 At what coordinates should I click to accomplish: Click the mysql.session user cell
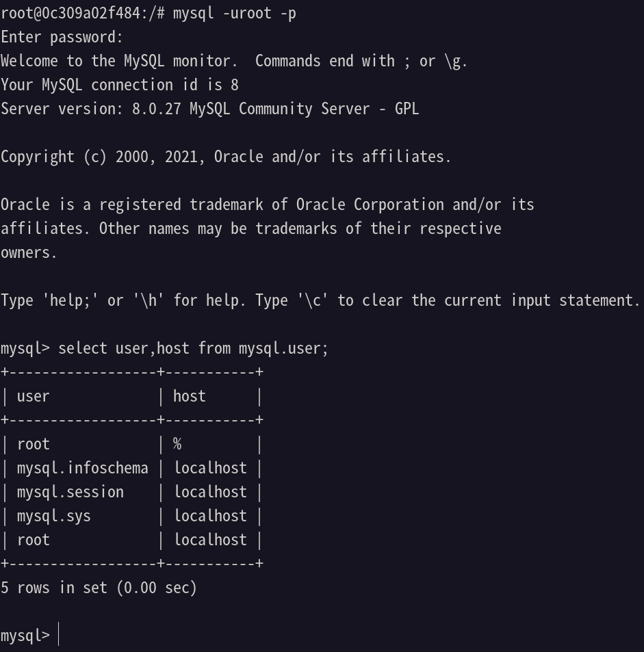click(70, 492)
